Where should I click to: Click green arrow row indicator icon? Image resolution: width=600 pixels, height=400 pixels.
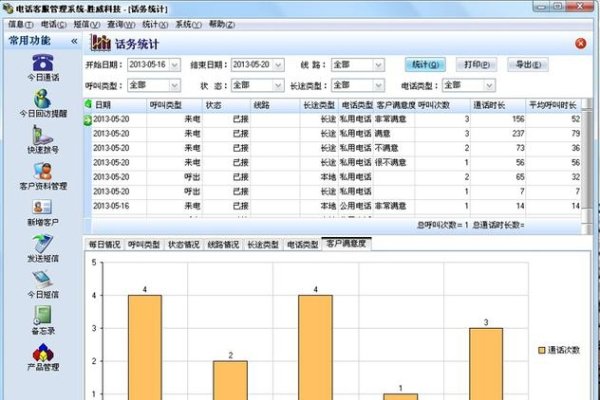click(x=88, y=120)
